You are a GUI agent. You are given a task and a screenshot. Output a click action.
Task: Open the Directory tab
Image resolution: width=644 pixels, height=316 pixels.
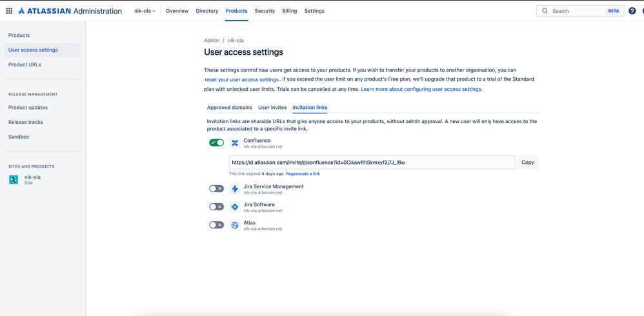tap(207, 11)
